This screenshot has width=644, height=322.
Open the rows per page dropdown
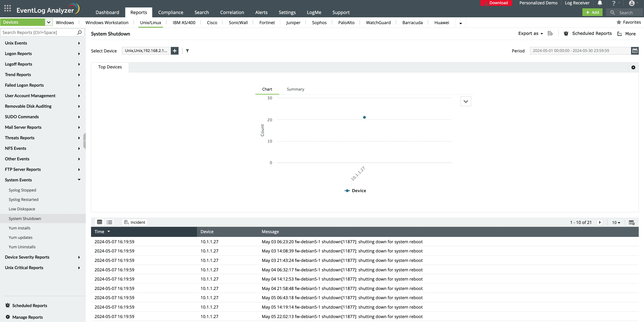pyautogui.click(x=616, y=222)
